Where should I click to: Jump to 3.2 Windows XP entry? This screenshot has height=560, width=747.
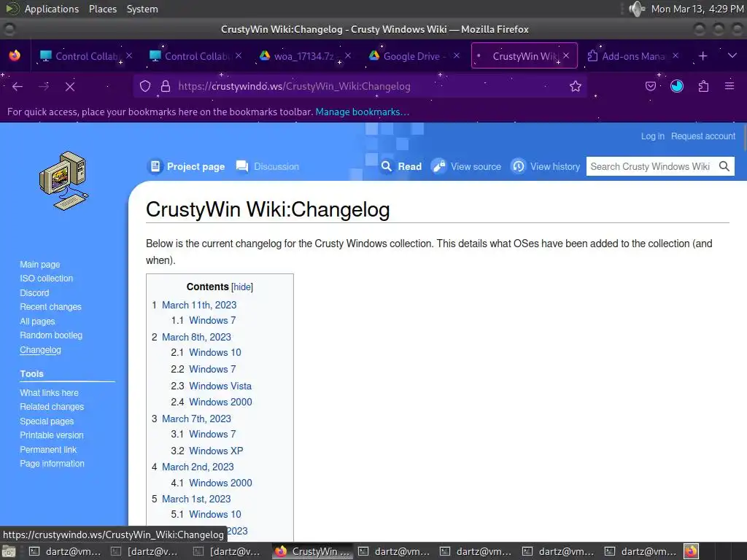pyautogui.click(x=216, y=451)
